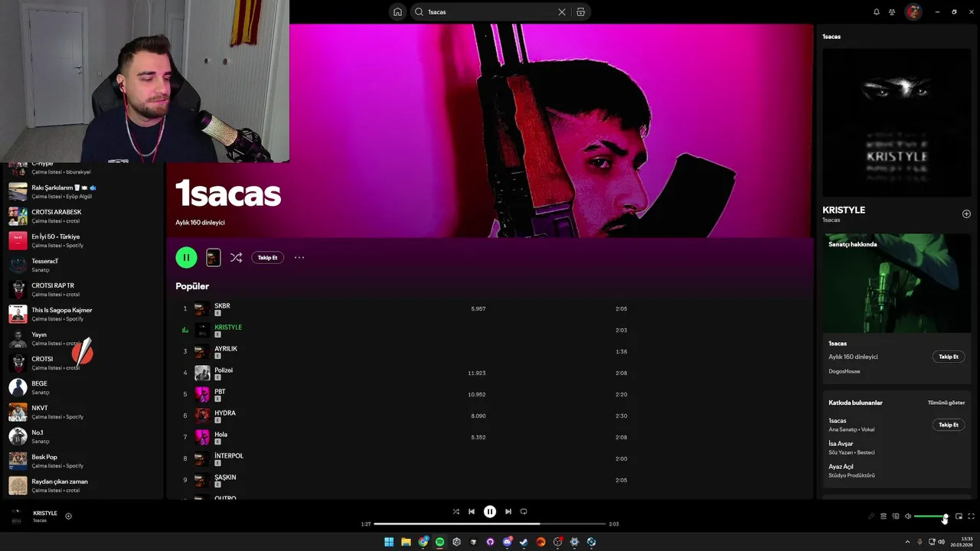
Task: Open lyrics microphone icon in player bar
Action: pyautogui.click(x=871, y=516)
